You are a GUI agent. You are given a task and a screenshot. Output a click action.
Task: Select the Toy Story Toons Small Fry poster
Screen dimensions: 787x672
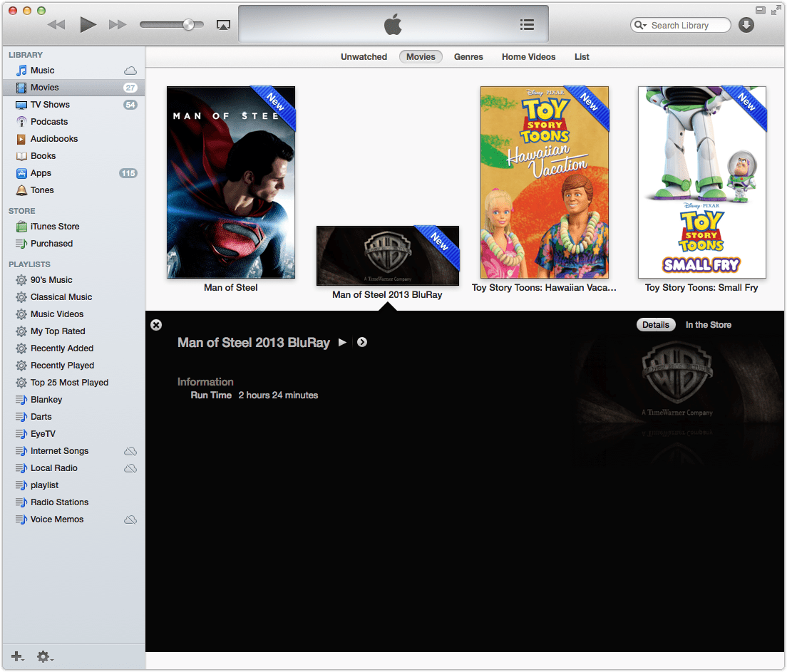click(701, 182)
